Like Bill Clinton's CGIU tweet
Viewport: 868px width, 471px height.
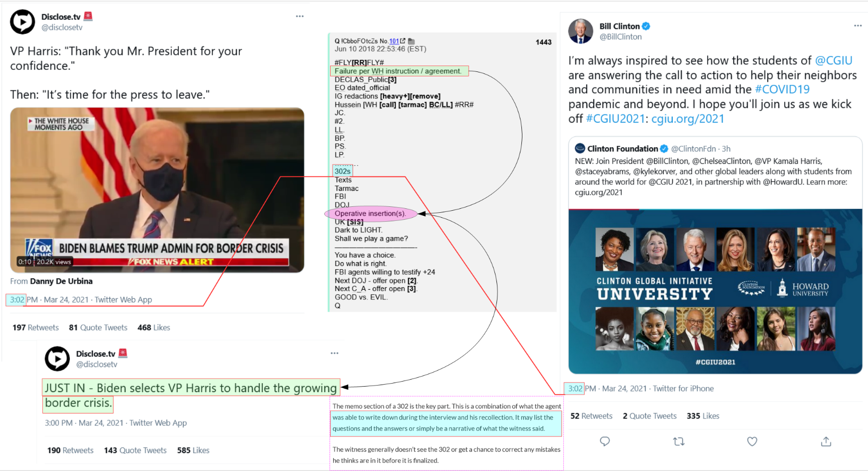752,442
